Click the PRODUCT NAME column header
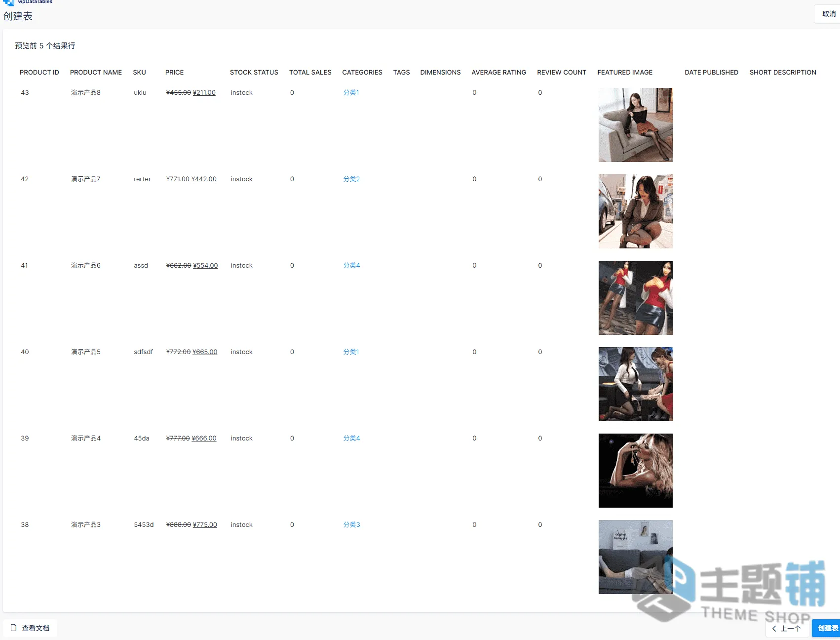This screenshot has height=640, width=840. click(96, 72)
